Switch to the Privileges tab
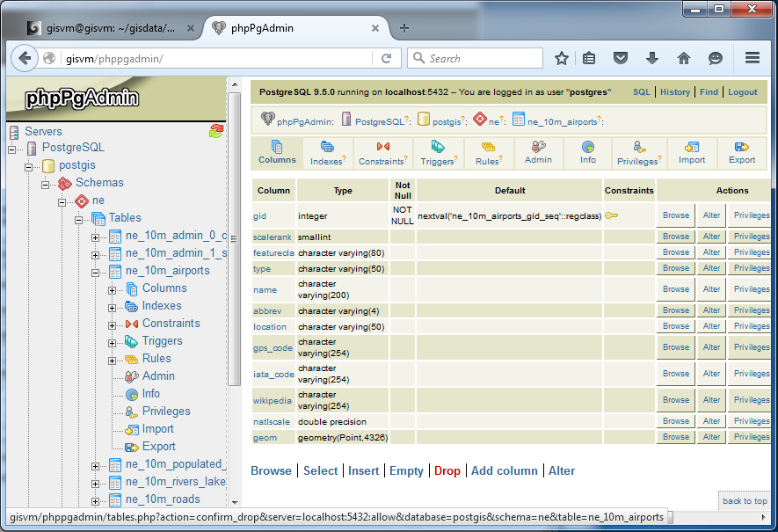 tap(639, 153)
